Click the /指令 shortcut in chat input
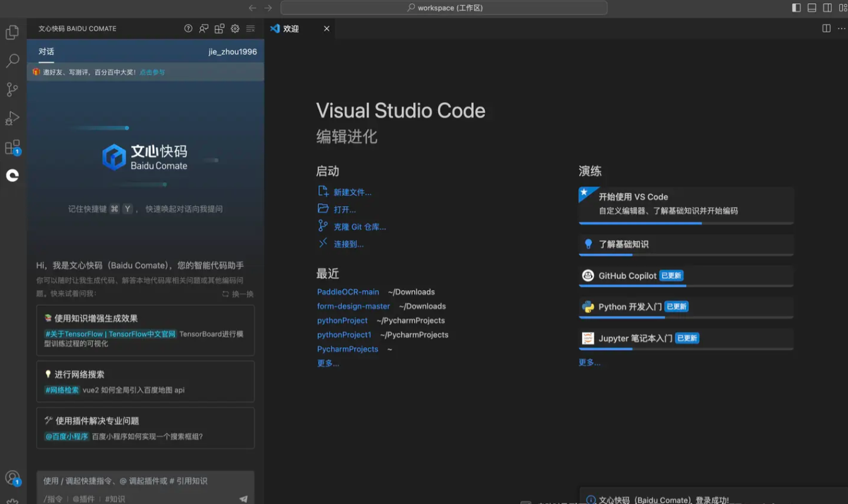The image size is (848, 504). tap(53, 499)
